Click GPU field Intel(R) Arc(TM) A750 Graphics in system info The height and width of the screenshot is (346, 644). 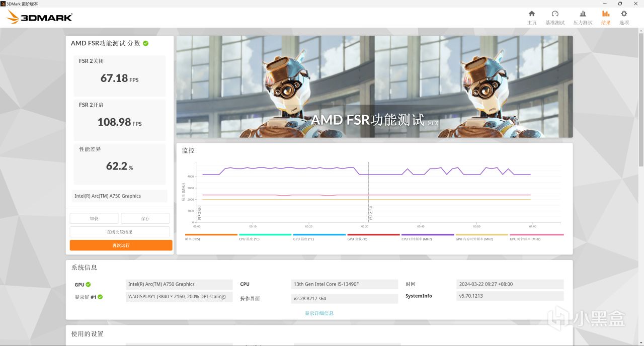(x=179, y=284)
